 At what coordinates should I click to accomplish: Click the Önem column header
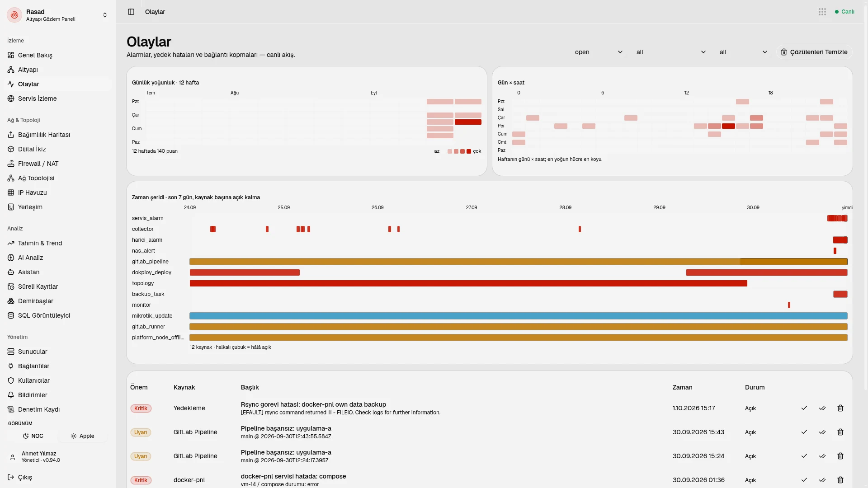(x=139, y=387)
